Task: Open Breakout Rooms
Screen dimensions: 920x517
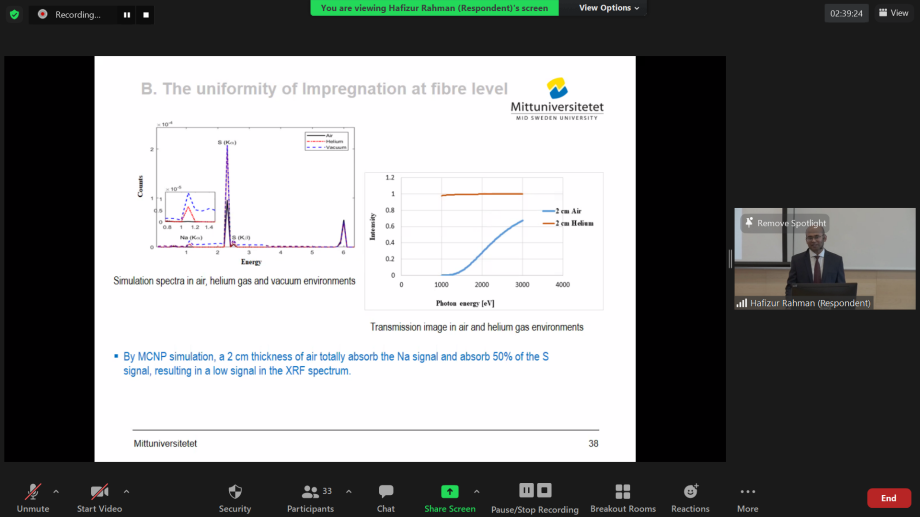Action: pos(622,497)
